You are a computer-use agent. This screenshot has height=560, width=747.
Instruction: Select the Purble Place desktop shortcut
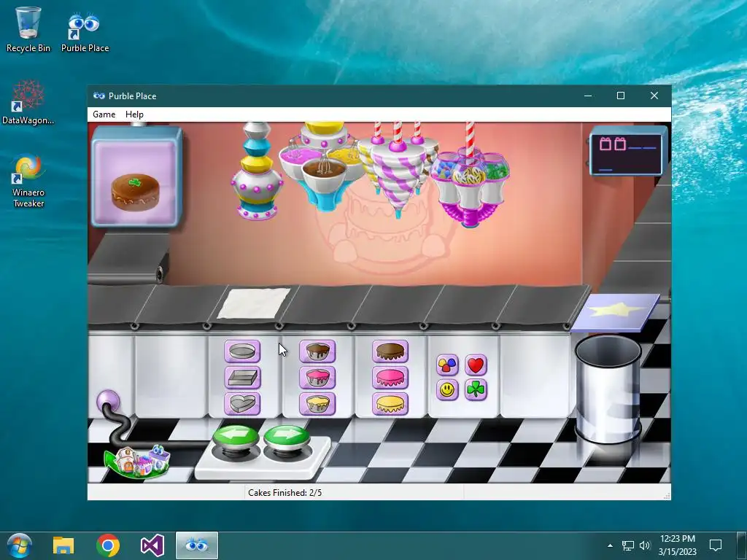[x=85, y=32]
